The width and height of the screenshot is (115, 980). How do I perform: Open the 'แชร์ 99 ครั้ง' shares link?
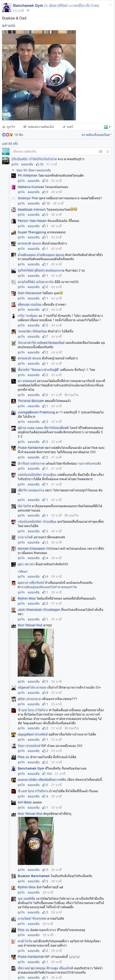pos(10,143)
